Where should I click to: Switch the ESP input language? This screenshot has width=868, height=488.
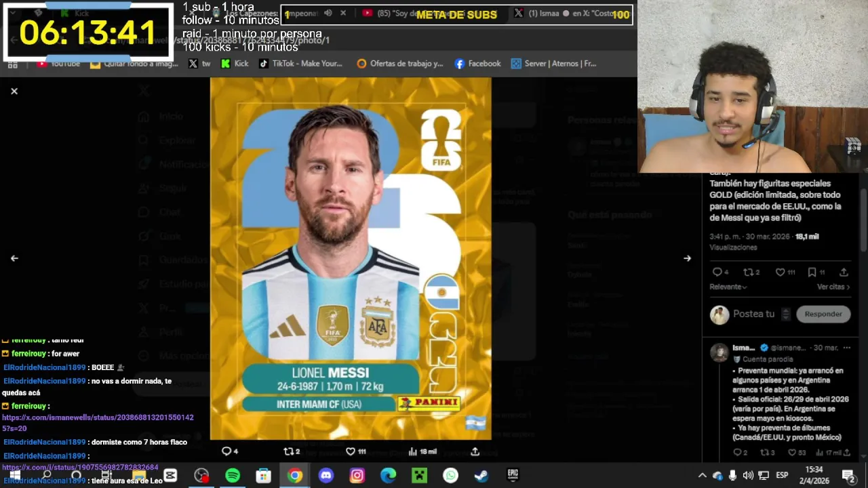tap(782, 476)
